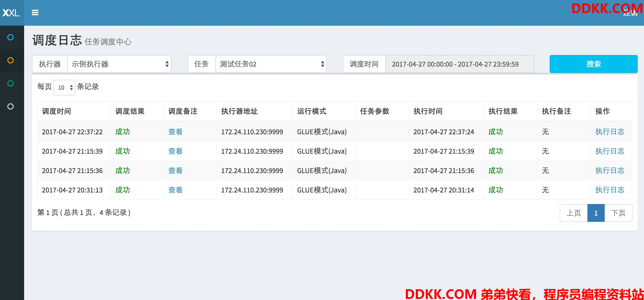Open the 任务 dropdown showing 测试任务02

tap(271, 64)
